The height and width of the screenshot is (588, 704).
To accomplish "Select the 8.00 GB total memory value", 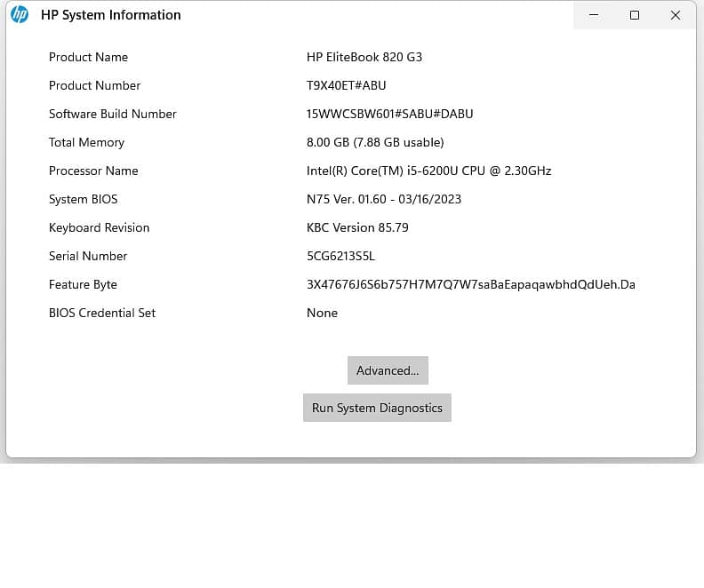I will (x=374, y=142).
